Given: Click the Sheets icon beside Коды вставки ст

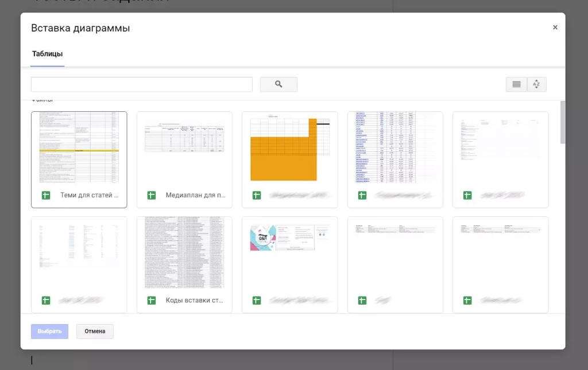Looking at the screenshot, I should [x=152, y=300].
